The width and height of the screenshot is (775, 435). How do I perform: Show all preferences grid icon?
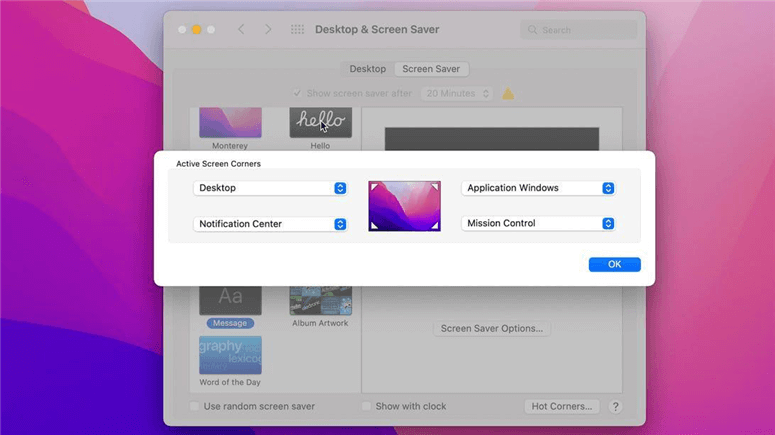297,29
